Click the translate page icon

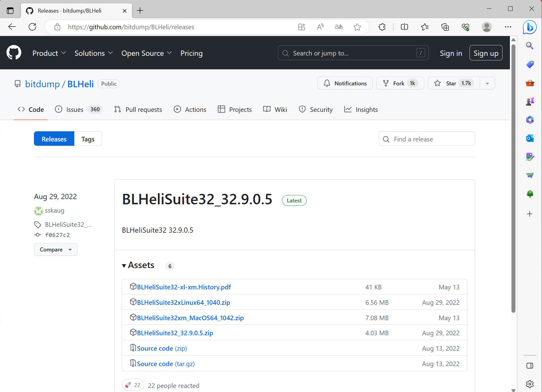(339, 27)
